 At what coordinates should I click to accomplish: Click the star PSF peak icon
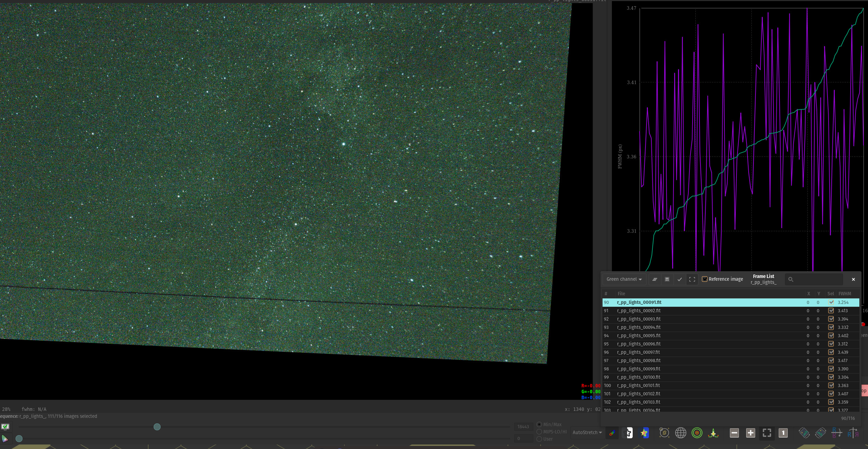tap(713, 433)
